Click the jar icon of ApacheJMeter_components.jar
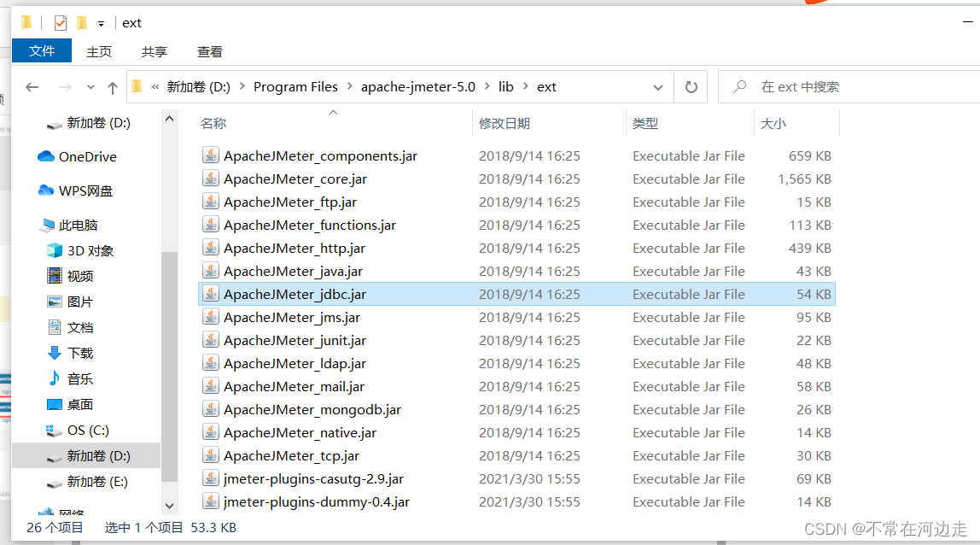The image size is (980, 545). [x=211, y=155]
